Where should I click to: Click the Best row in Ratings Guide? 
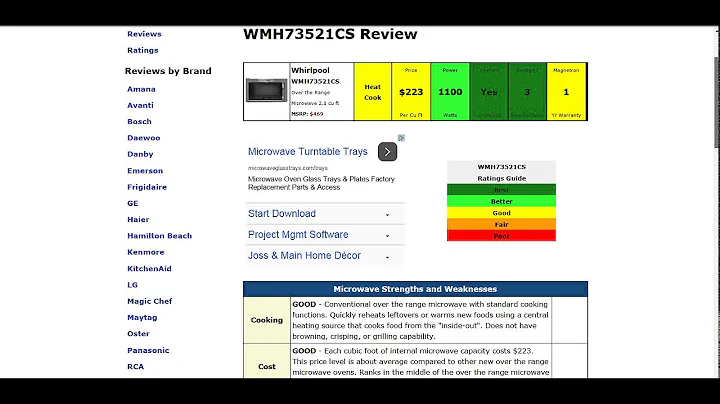pos(501,190)
